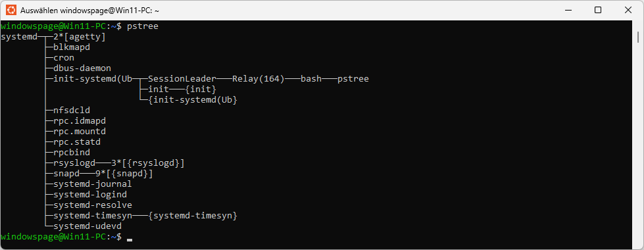This screenshot has width=644, height=250.
Task: Minimize the terminal window
Action: coord(568,10)
